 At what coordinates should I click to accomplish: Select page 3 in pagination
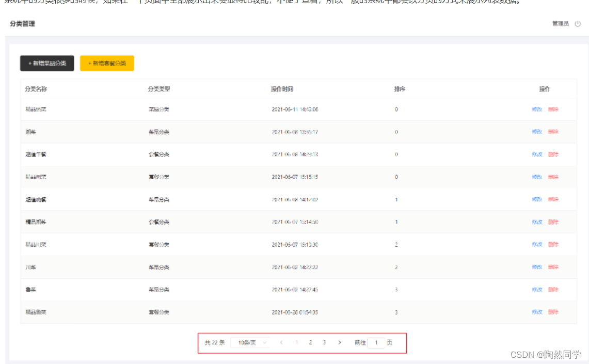[x=324, y=343]
